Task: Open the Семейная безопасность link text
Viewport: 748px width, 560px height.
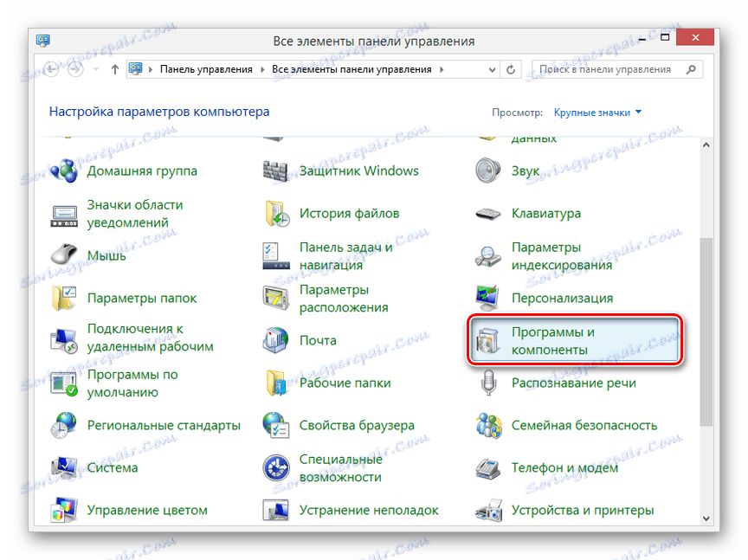Action: tap(584, 426)
